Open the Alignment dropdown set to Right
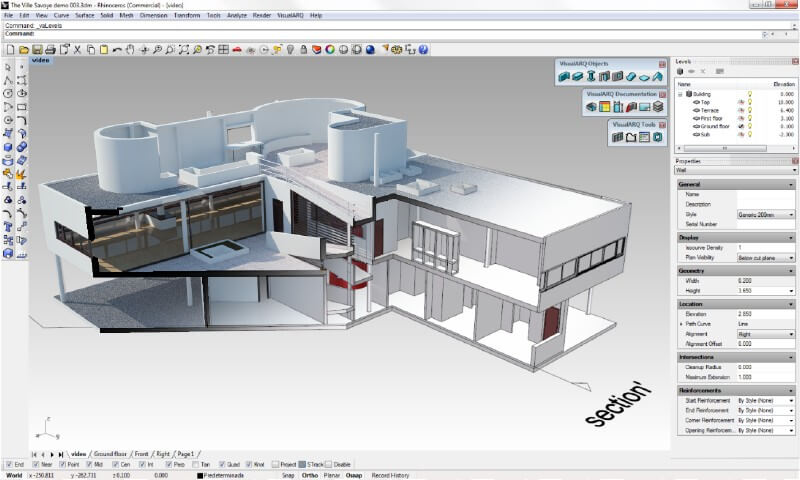The image size is (800, 480). [x=766, y=336]
